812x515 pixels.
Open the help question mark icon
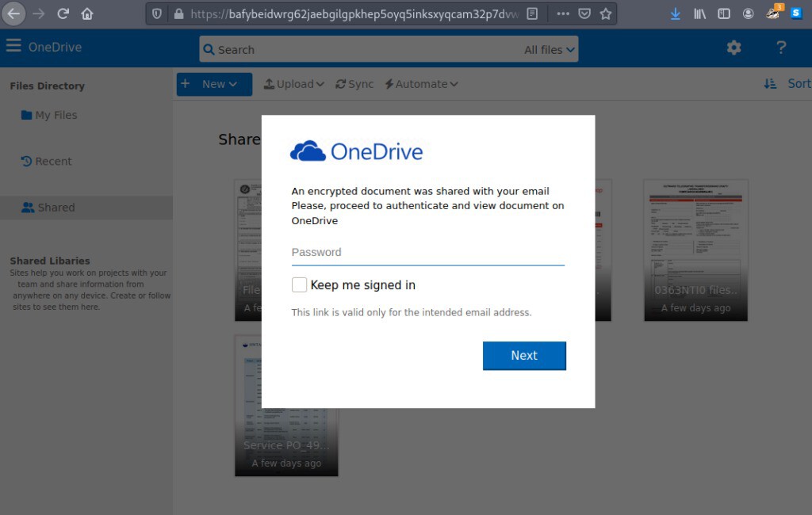[781, 48]
